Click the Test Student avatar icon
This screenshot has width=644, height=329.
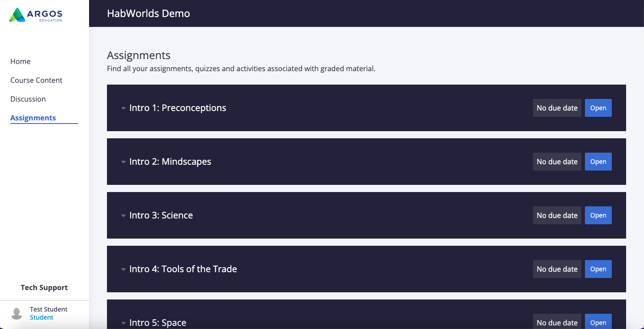pos(17,313)
